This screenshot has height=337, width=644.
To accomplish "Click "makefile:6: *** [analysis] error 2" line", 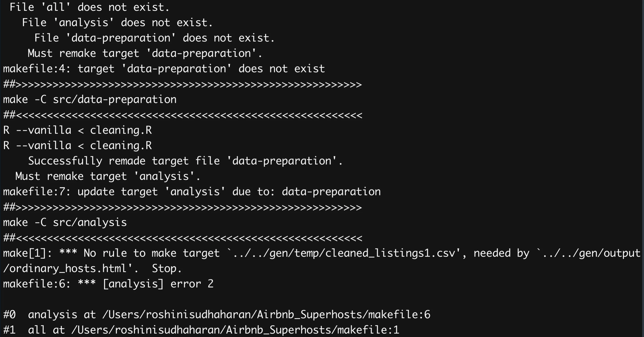I will tap(108, 284).
